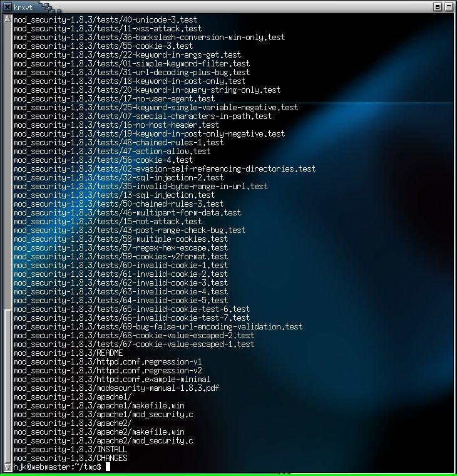Open the window menu icon beside krxvt title
Image resolution: width=457 pixels, height=476 pixels.
(x=6, y=6)
